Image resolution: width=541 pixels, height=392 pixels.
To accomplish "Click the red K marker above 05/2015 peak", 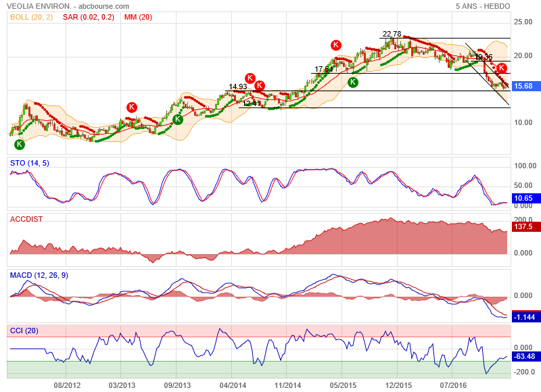I will [x=336, y=45].
